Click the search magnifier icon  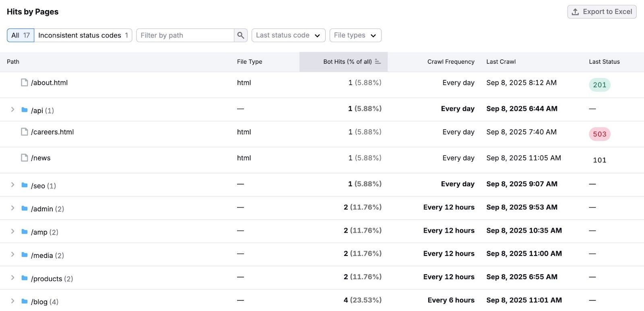(241, 35)
